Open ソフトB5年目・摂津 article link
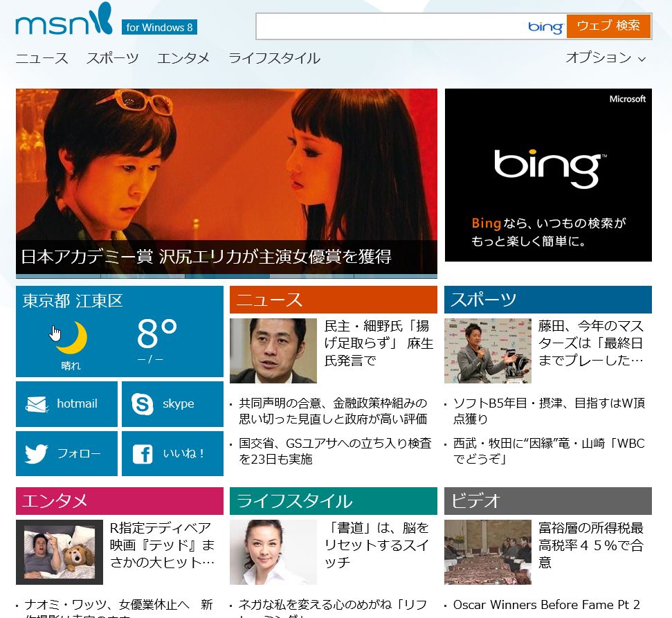This screenshot has width=672, height=618. (549, 410)
